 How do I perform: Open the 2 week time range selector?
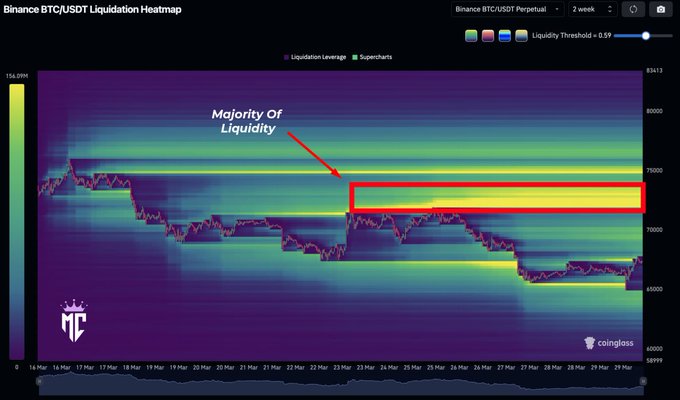(592, 9)
